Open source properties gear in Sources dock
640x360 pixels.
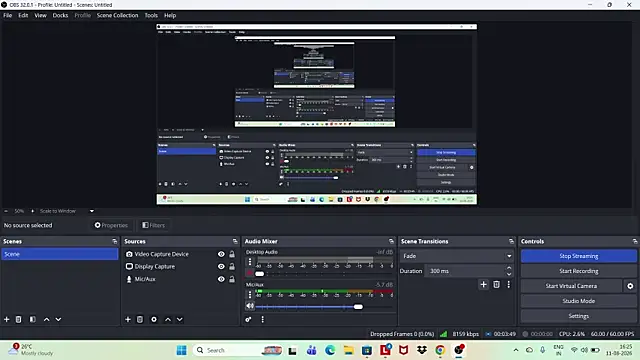point(154,319)
